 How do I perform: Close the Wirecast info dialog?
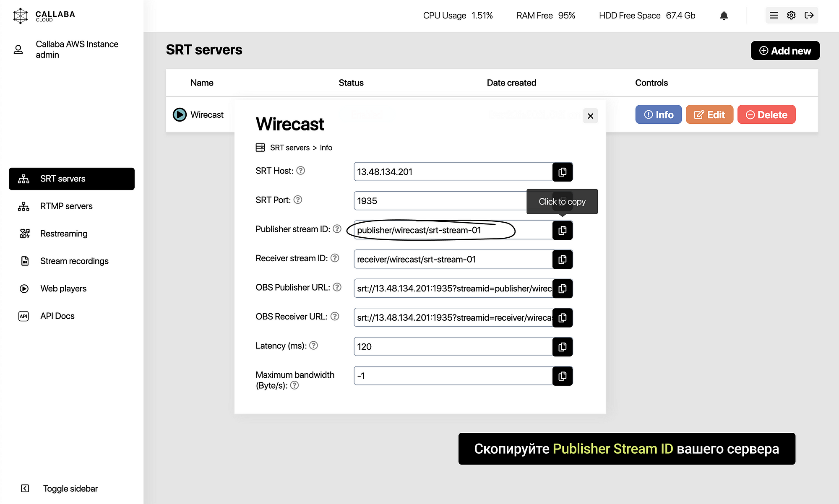coord(590,116)
